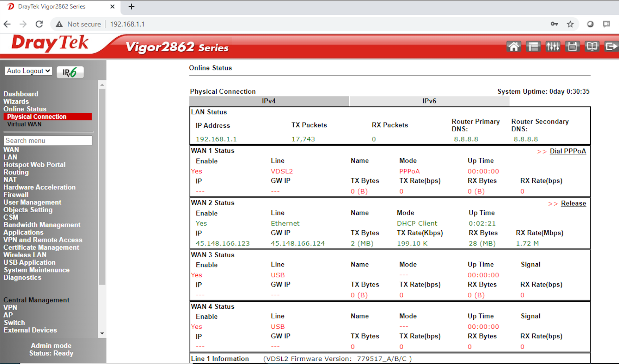The height and width of the screenshot is (364, 619).
Task: Select Physical Connection in sidebar
Action: coord(48,117)
